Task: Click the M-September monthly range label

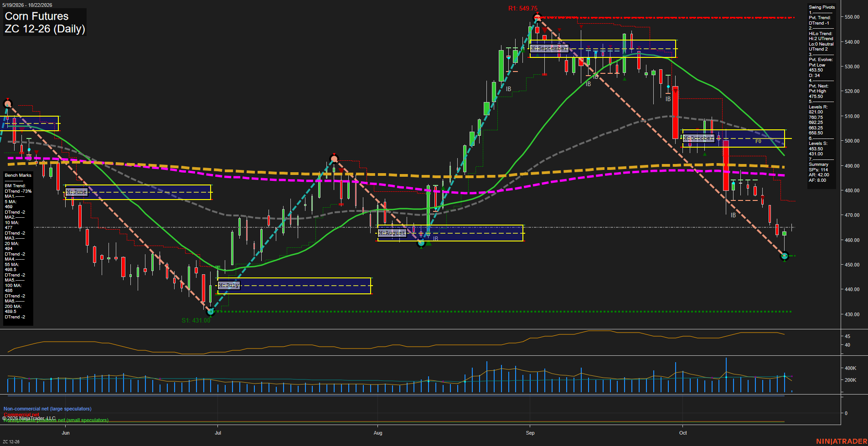Action: [549, 48]
